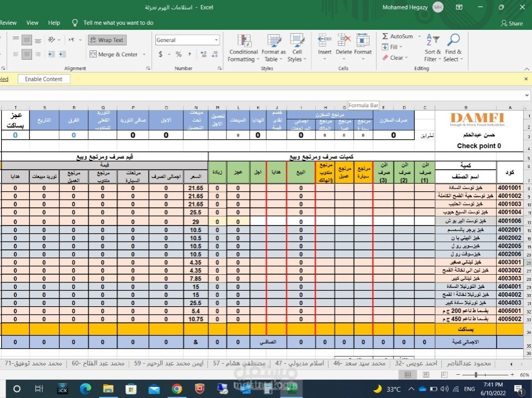Click AutoSum
The width and height of the screenshot is (532, 398).
coord(398,36)
